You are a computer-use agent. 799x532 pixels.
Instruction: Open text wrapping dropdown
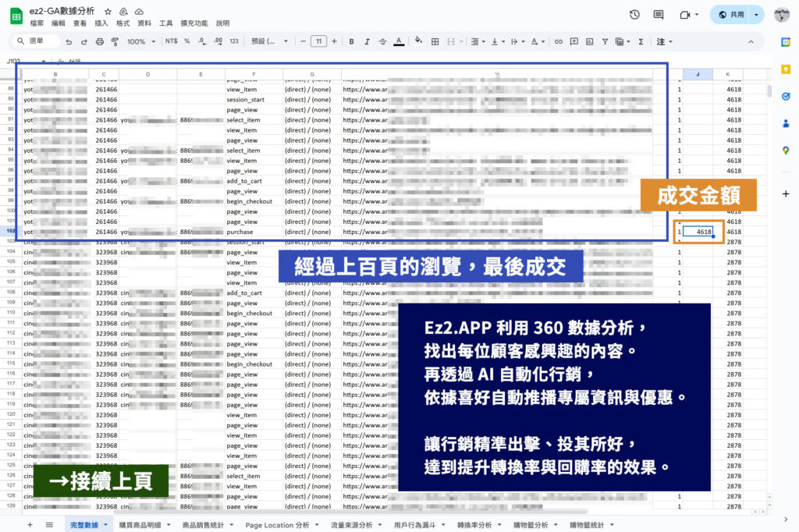click(517, 42)
